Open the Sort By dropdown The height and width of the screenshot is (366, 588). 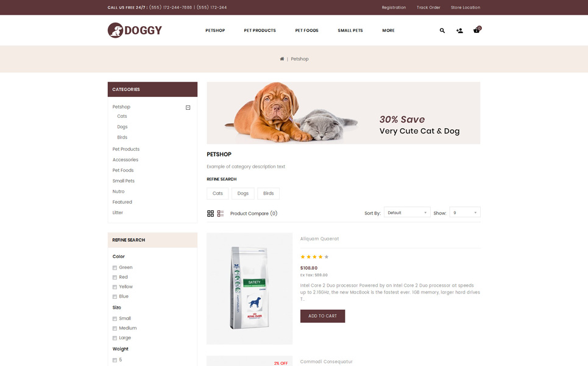(407, 212)
